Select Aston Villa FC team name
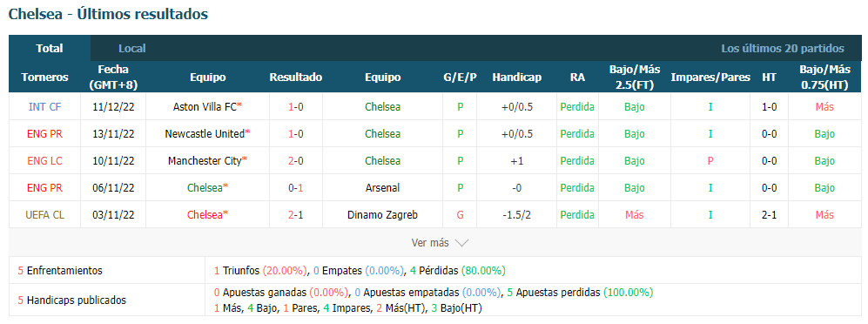This screenshot has width=868, height=324. tap(205, 107)
